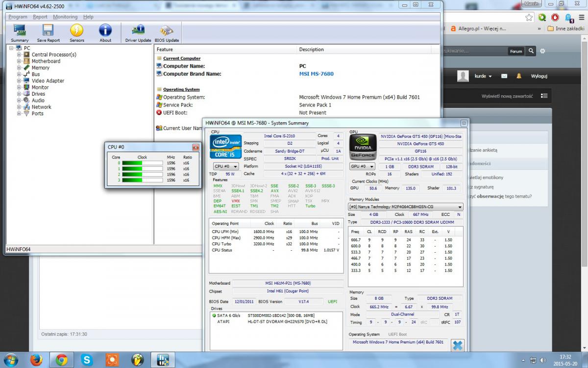
Task: Expand the Bus tree node
Action: click(x=19, y=74)
